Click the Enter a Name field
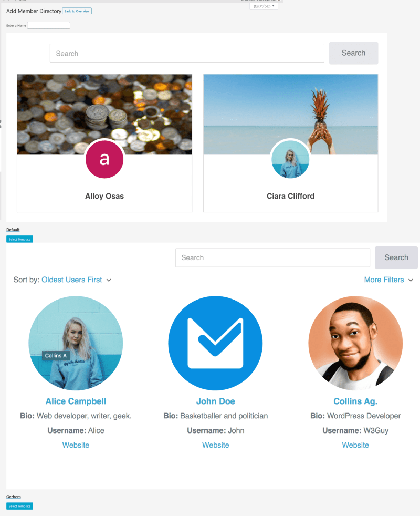The height and width of the screenshot is (516, 420). point(49,25)
